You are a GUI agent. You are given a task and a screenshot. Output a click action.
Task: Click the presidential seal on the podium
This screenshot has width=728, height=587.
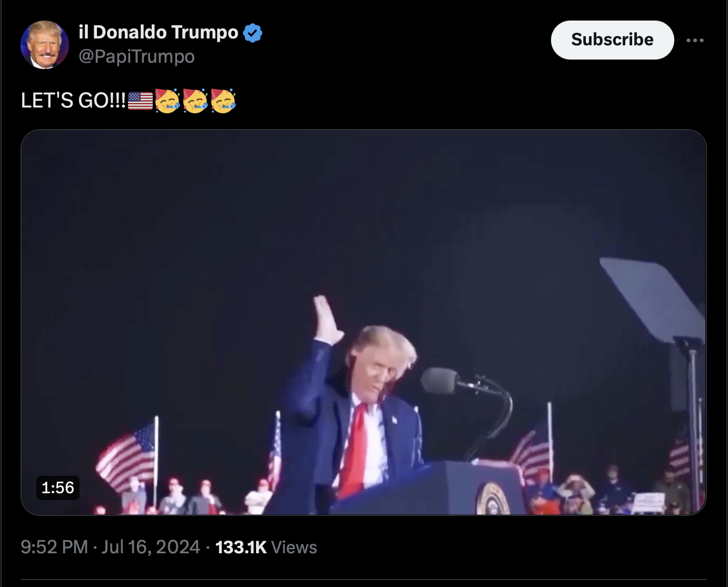(x=494, y=498)
